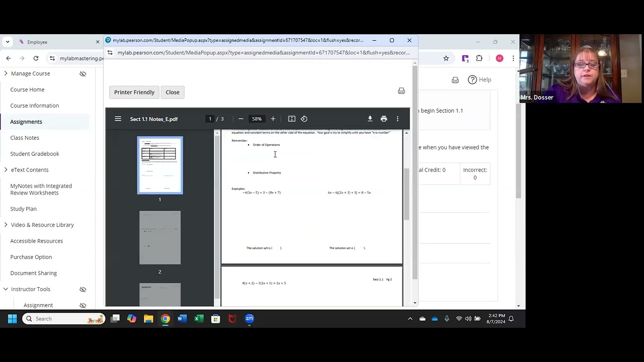Zoom out the PDF with minus icon
644x362 pixels.
coord(241,119)
